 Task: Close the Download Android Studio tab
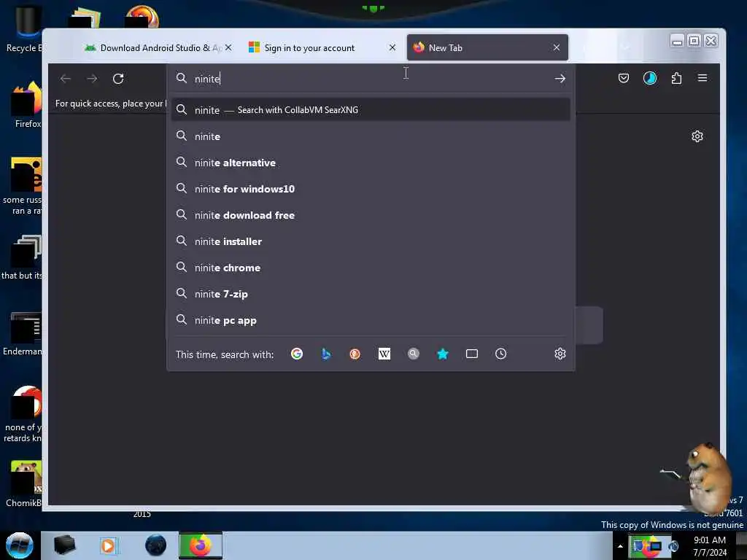(228, 47)
